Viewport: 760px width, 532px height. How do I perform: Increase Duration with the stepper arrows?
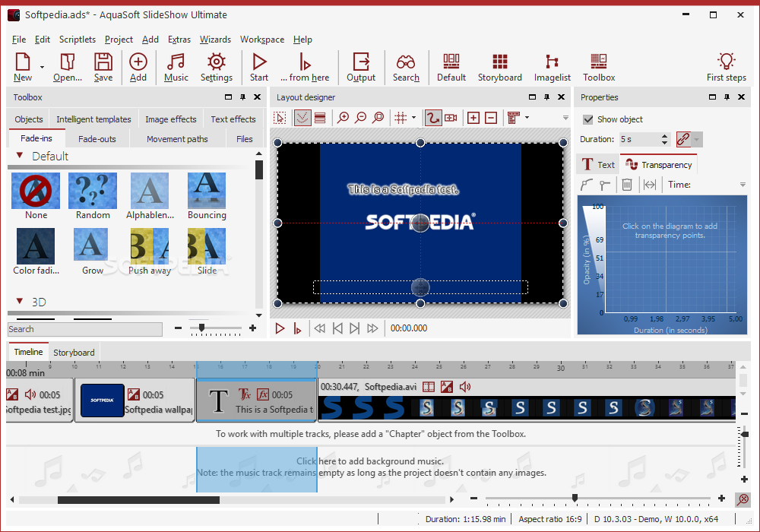pyautogui.click(x=664, y=136)
